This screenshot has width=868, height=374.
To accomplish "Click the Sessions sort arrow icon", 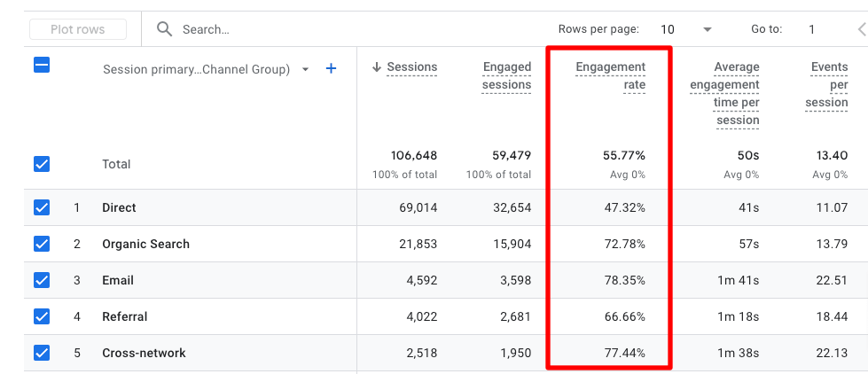I will [x=377, y=67].
